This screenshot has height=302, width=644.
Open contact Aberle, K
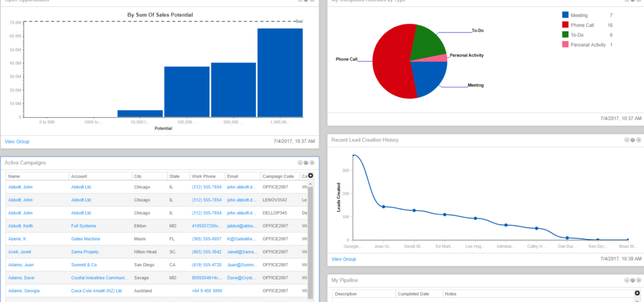[x=17, y=238]
